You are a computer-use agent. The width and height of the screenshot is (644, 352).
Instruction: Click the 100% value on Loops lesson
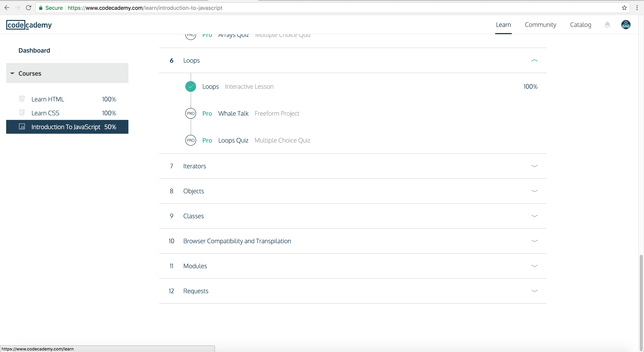[530, 86]
